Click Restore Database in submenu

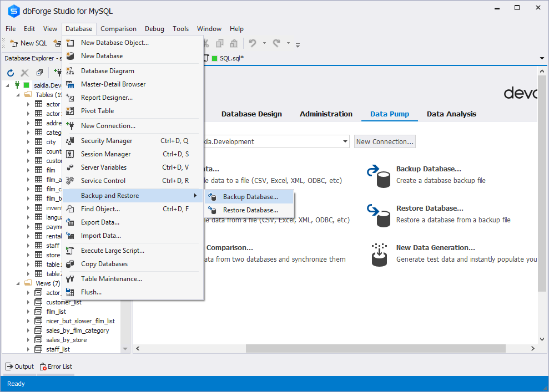(x=249, y=210)
